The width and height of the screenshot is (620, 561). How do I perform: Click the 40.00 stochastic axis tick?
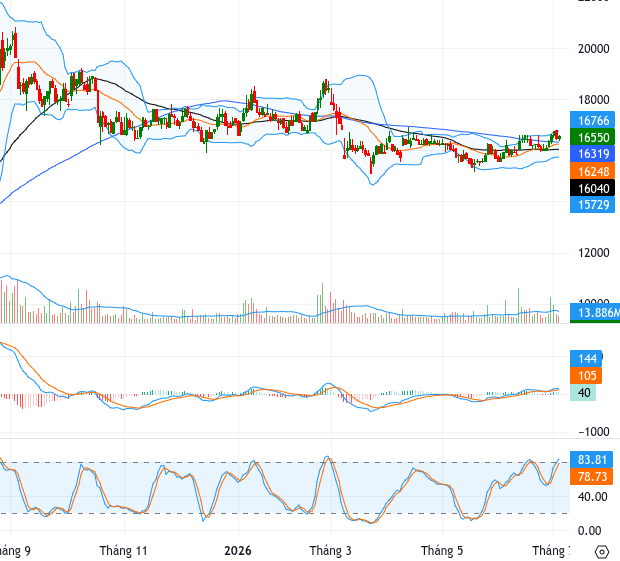pos(592,497)
